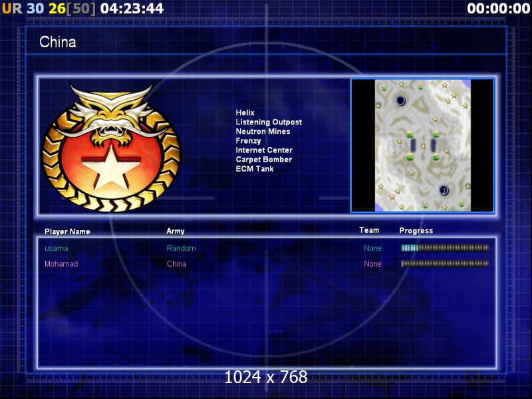
Task: Click the snowy map preview thumbnail
Action: pos(422,146)
